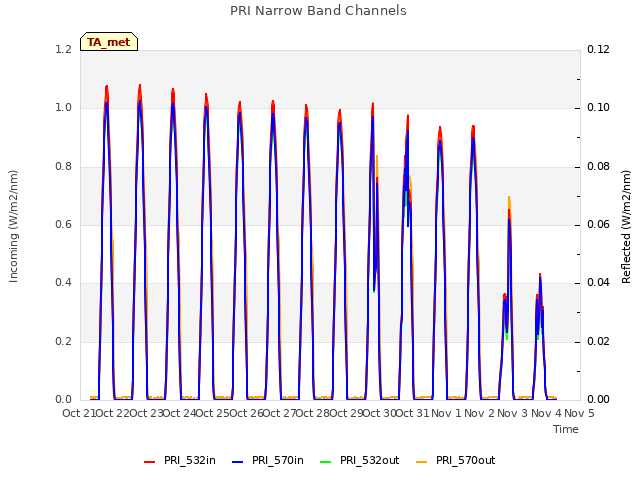Toggle PRI_570in series in legend
The image size is (640, 480).
click(x=268, y=460)
